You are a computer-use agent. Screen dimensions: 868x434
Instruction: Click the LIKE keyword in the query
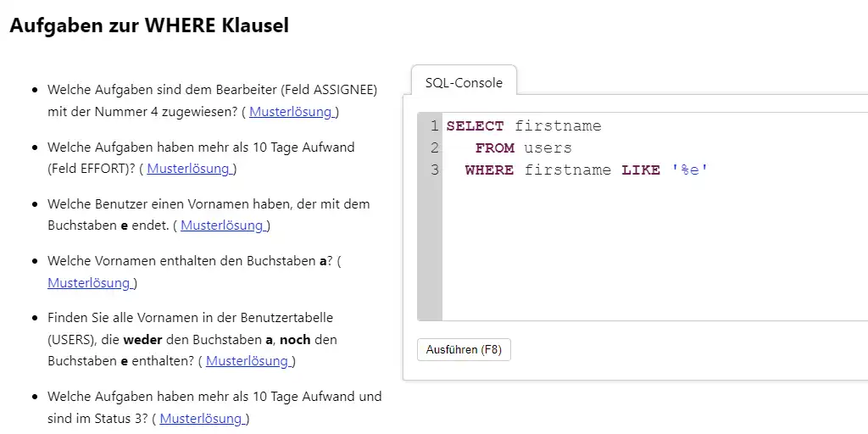click(x=641, y=170)
